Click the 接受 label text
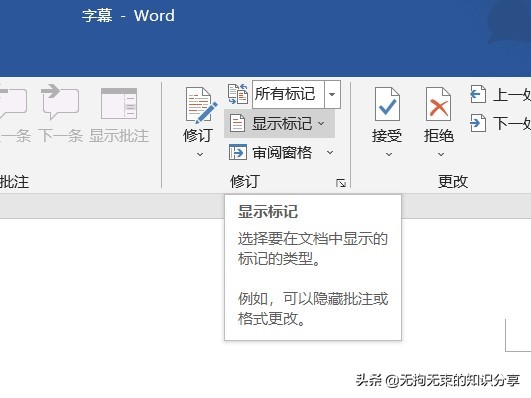The width and height of the screenshot is (531, 398). 387,136
